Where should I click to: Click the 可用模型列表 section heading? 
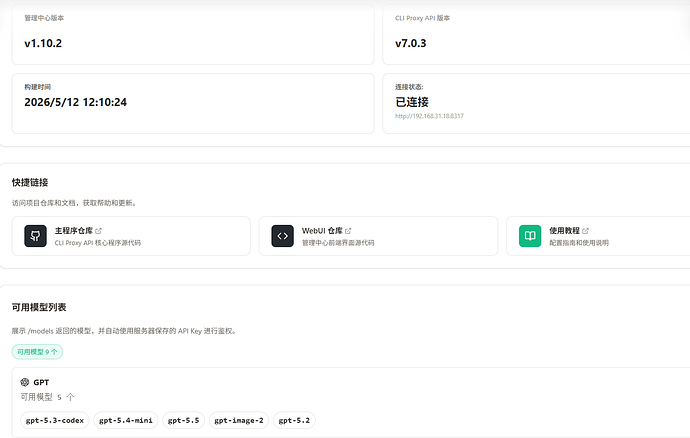coord(39,307)
